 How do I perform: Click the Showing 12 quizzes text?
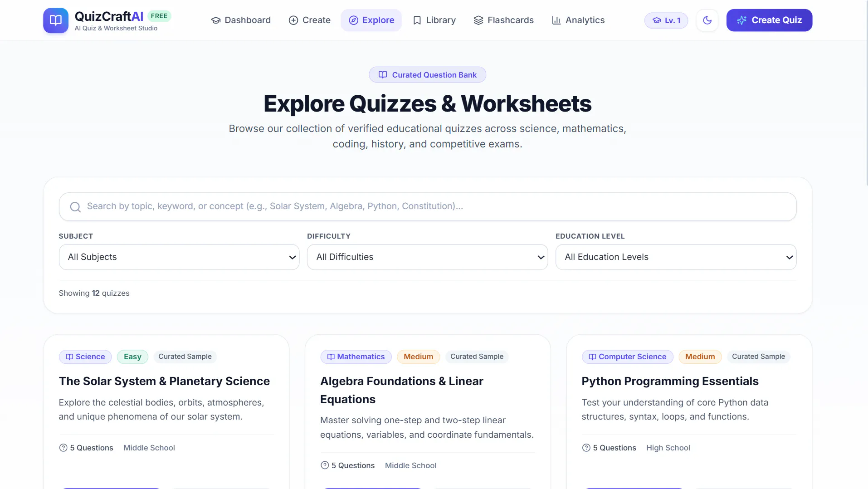(x=94, y=293)
